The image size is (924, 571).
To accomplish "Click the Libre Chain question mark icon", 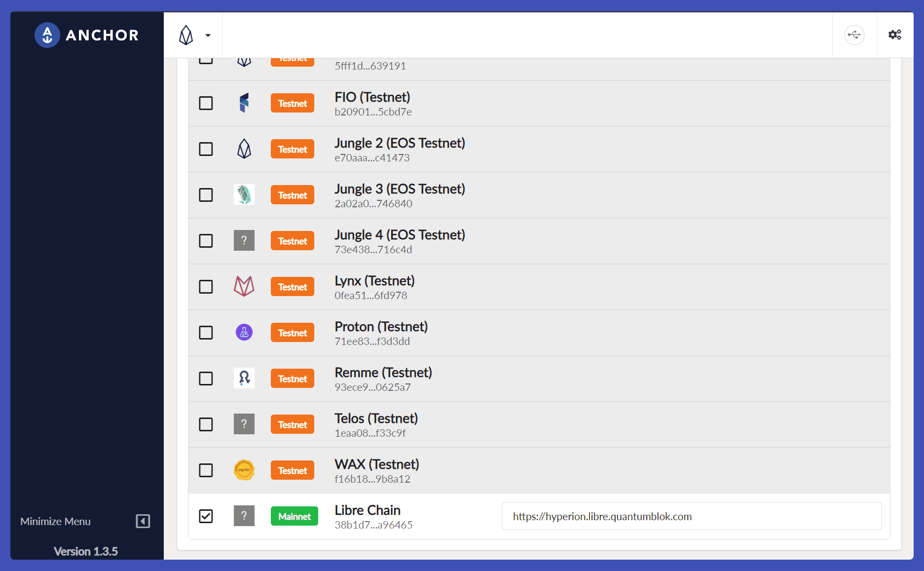I will (x=244, y=516).
